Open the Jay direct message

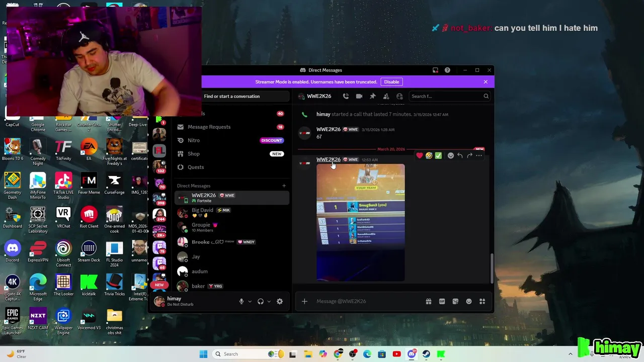point(231,256)
